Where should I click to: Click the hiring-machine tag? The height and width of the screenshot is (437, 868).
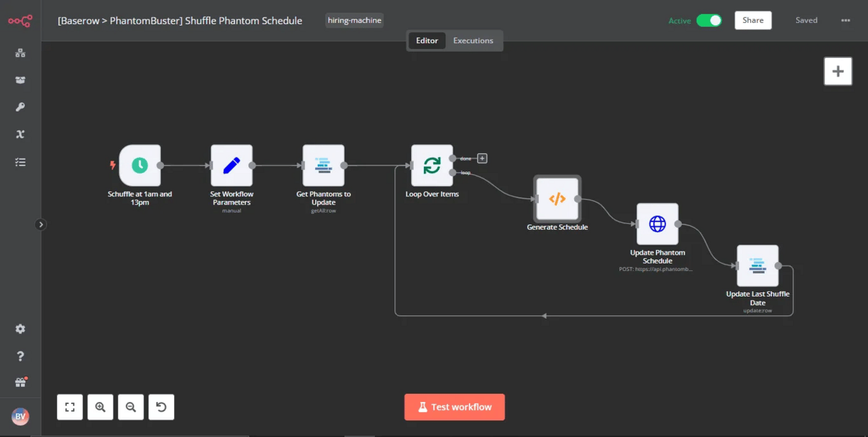pos(355,20)
